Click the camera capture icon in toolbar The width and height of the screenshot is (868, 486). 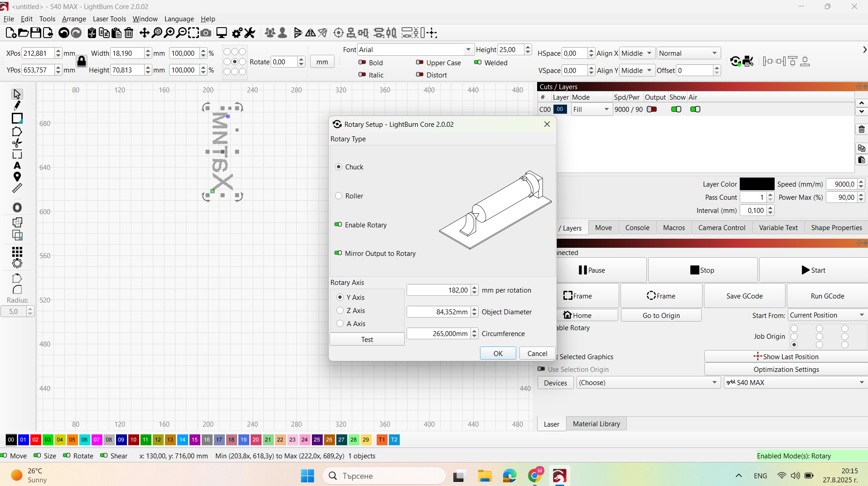click(206, 33)
